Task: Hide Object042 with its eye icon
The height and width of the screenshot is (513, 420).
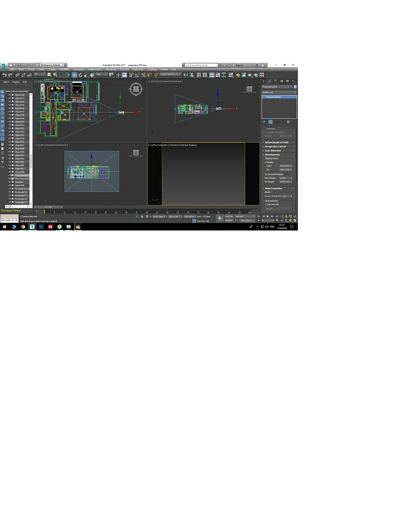Action: click(10, 95)
